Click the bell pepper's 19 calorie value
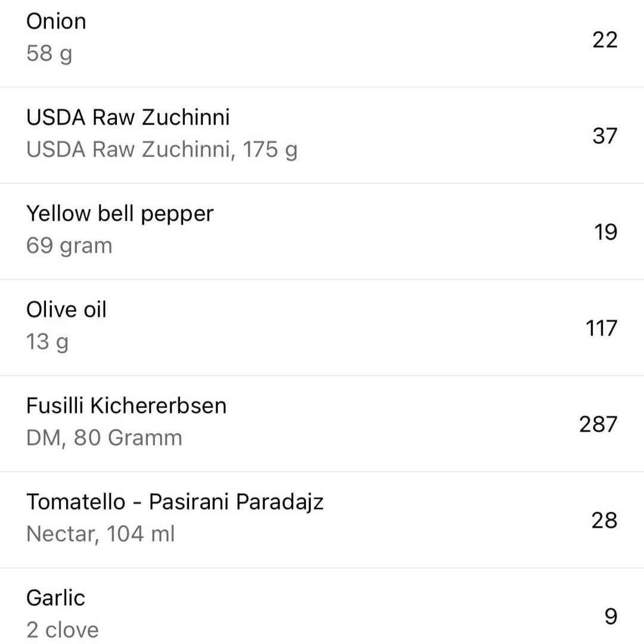Screen dimensions: 644x644 (605, 232)
